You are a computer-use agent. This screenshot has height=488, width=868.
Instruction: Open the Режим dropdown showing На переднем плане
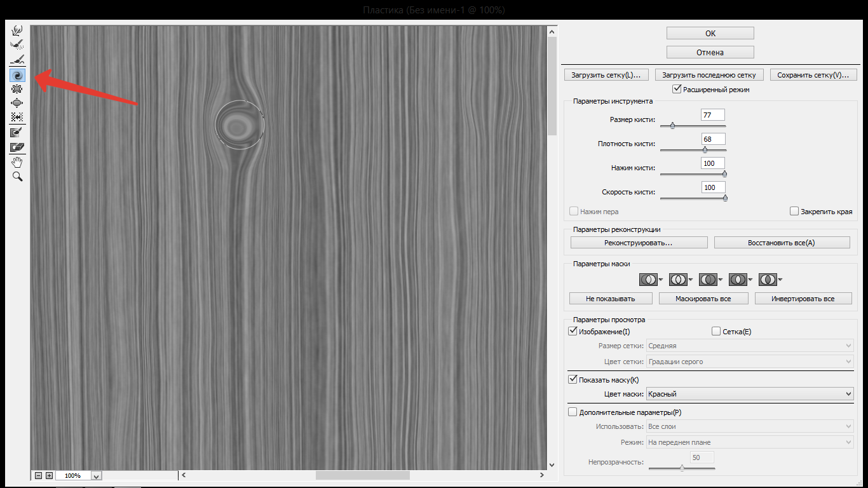pyautogui.click(x=750, y=442)
